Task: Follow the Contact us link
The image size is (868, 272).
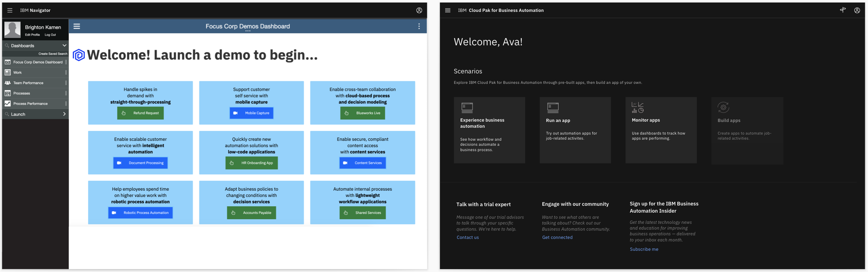Action: pos(468,237)
